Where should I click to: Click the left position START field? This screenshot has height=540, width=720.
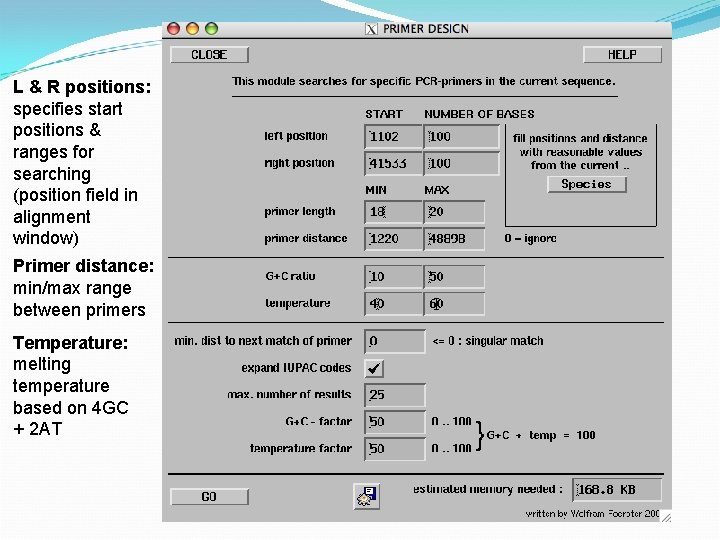393,137
